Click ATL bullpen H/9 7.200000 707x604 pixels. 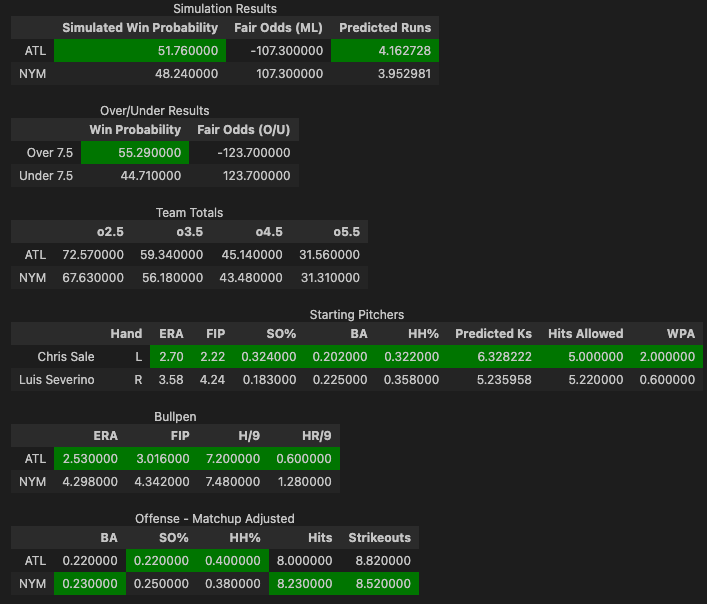[x=233, y=458]
